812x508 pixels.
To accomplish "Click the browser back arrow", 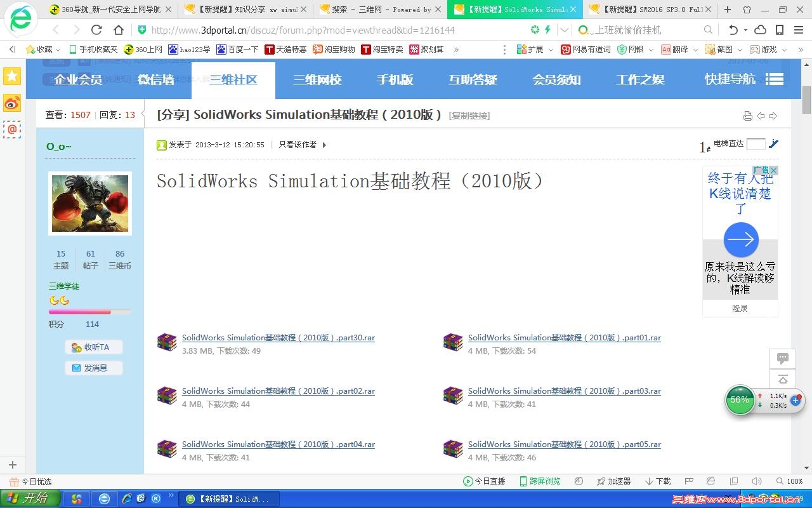I will pos(56,30).
